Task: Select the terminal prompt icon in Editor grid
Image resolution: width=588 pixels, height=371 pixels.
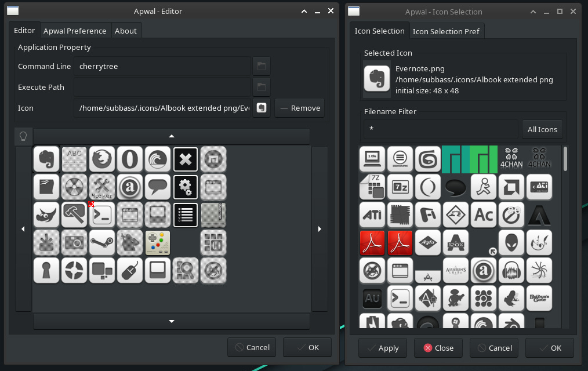Action: point(102,214)
